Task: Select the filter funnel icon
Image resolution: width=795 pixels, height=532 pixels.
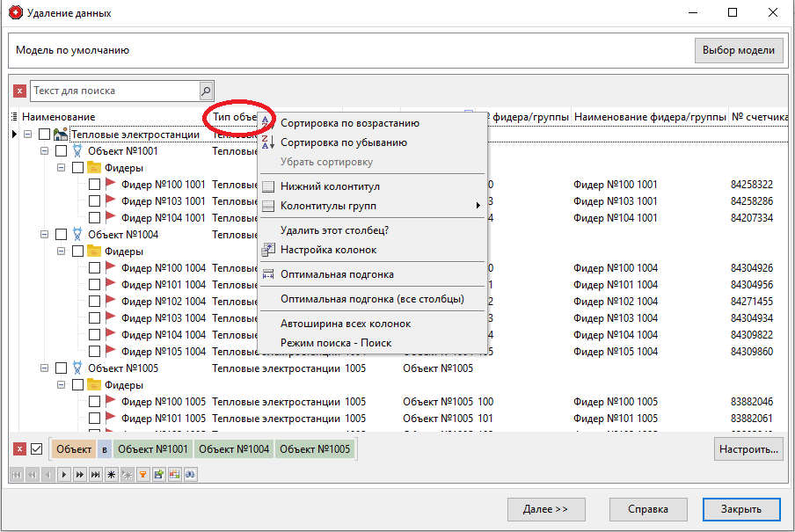Action: coord(142,474)
